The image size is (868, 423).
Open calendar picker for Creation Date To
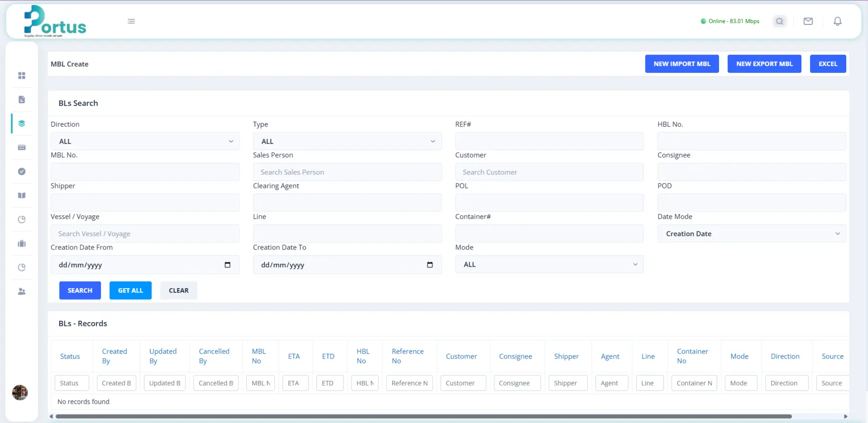[x=430, y=264]
